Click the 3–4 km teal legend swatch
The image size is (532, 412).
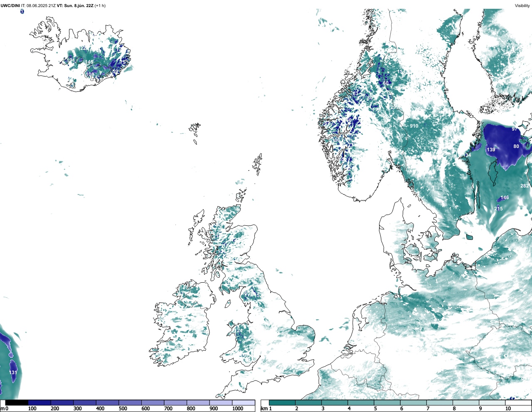[335, 403]
